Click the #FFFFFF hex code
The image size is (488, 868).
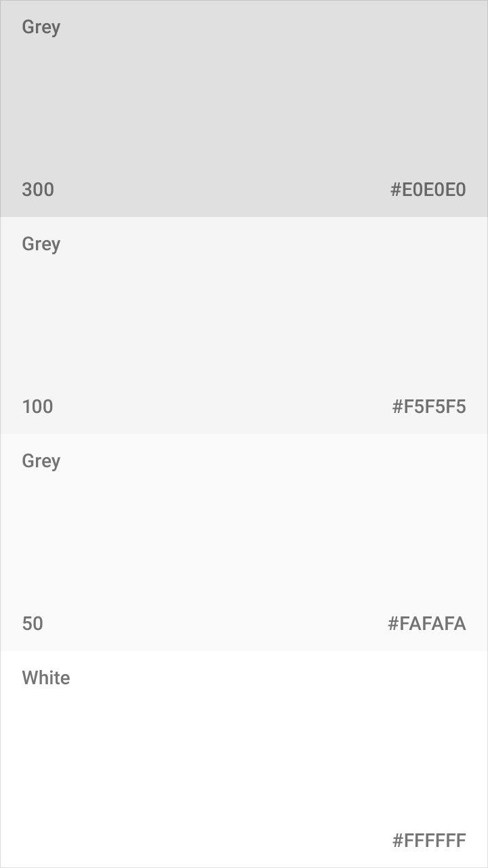click(429, 841)
